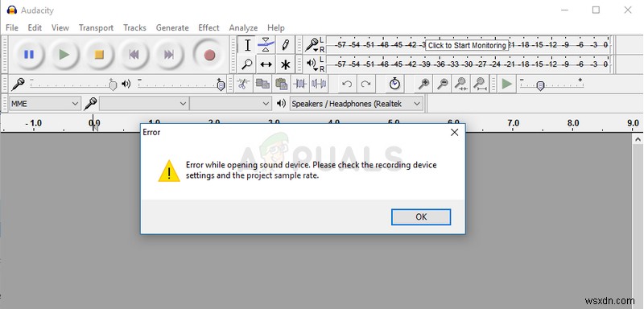The width and height of the screenshot is (644, 309).
Task: Click the green Play button
Action: coord(64,54)
